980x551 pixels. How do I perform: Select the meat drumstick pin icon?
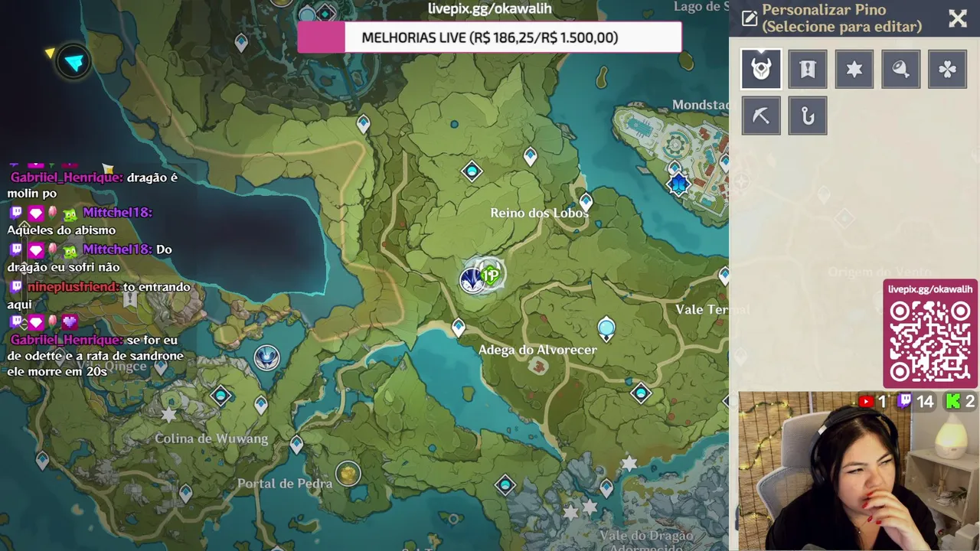point(901,69)
